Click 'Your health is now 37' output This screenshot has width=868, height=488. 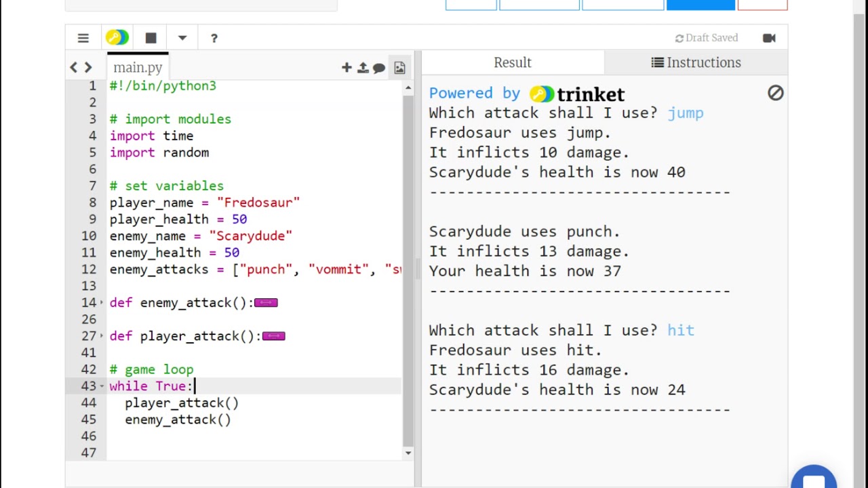[x=525, y=271]
